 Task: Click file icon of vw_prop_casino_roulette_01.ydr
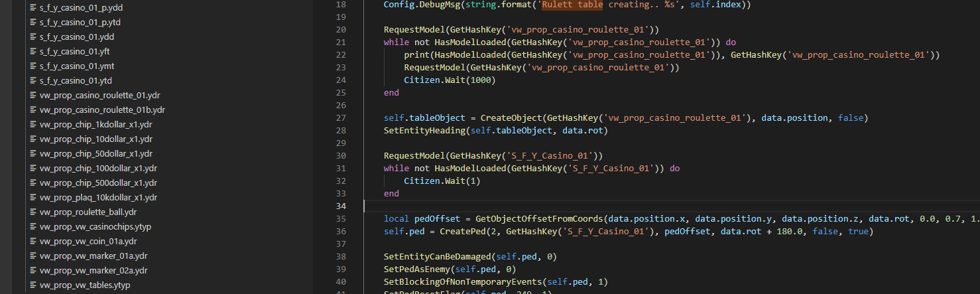(33, 96)
